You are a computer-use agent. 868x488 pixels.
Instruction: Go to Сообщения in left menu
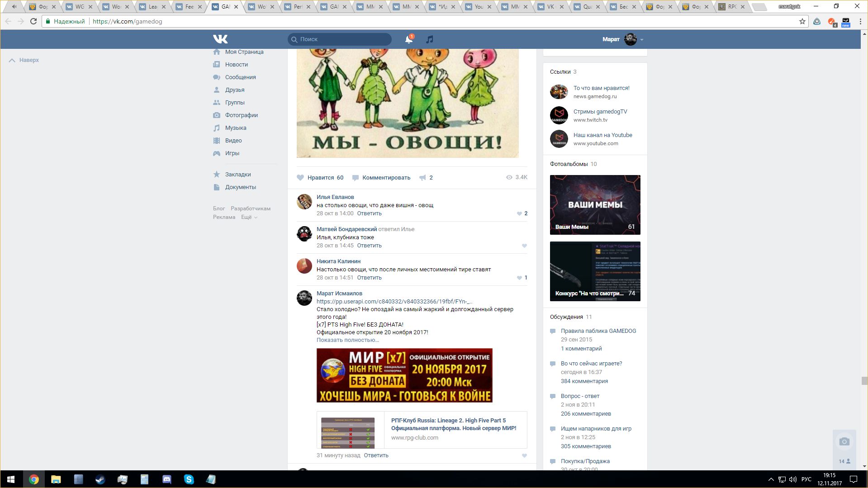(x=240, y=77)
